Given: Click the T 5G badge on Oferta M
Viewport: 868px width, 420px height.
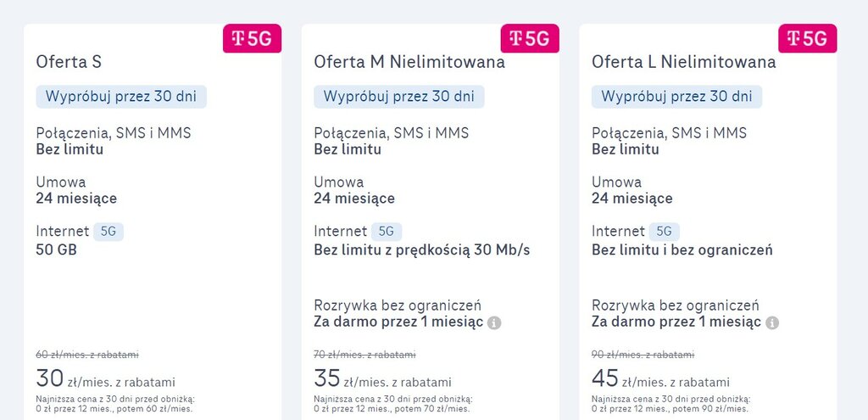Looking at the screenshot, I should [x=530, y=38].
